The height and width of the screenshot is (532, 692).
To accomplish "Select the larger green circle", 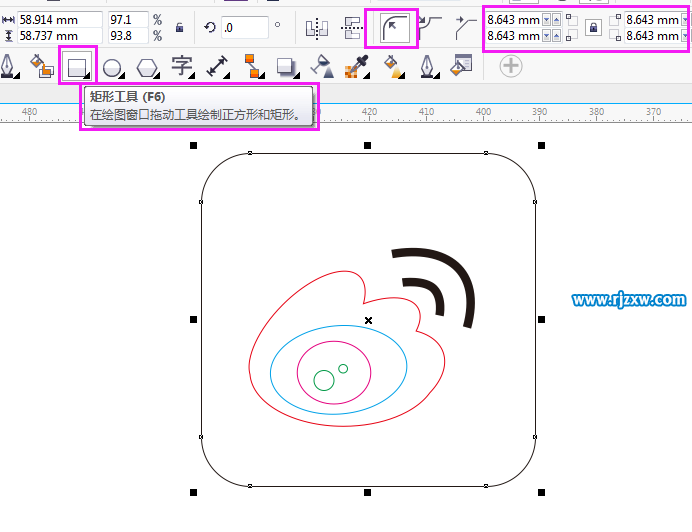I will [x=324, y=381].
